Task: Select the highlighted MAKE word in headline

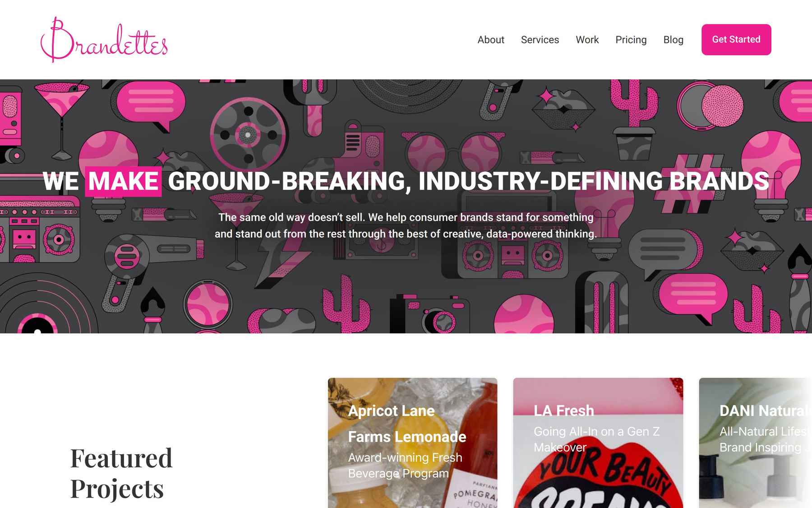Action: click(123, 182)
